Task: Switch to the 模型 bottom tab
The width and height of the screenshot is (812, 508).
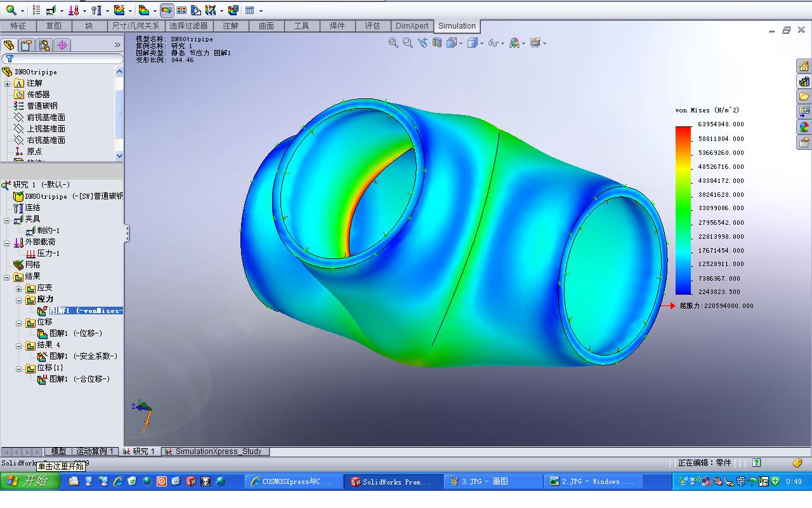Action: 58,451
